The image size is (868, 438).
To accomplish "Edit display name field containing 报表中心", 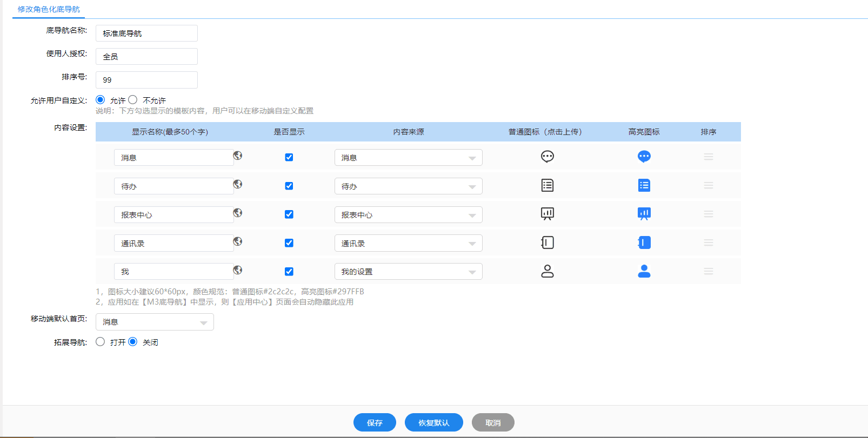I will (173, 215).
